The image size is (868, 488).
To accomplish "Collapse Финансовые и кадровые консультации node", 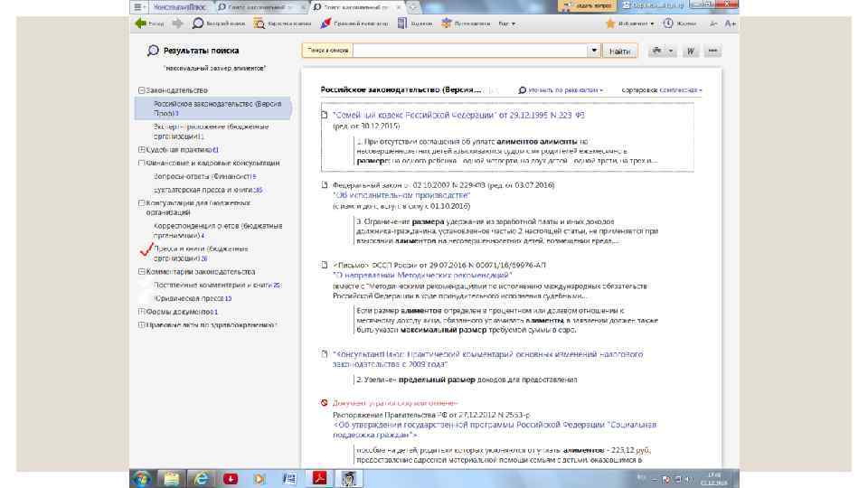I will [142, 163].
